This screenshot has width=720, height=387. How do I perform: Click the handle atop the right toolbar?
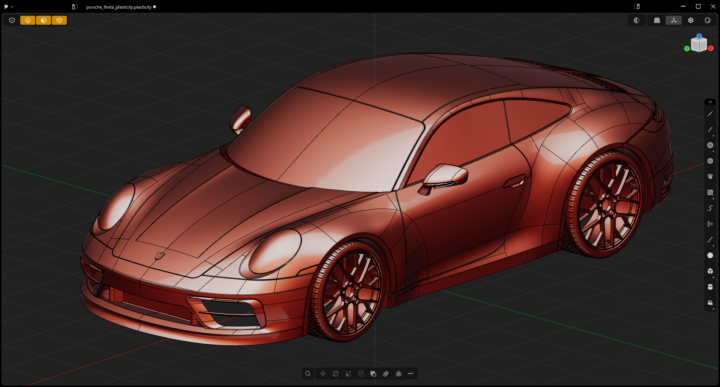pos(710,101)
